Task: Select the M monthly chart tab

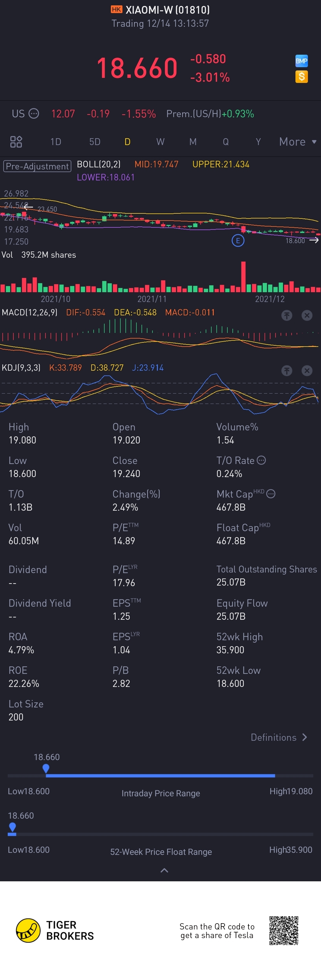Action: pyautogui.click(x=193, y=142)
